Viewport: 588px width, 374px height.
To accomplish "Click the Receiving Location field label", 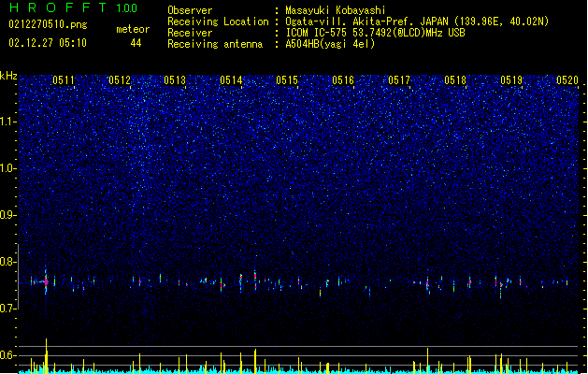I will tap(218, 22).
